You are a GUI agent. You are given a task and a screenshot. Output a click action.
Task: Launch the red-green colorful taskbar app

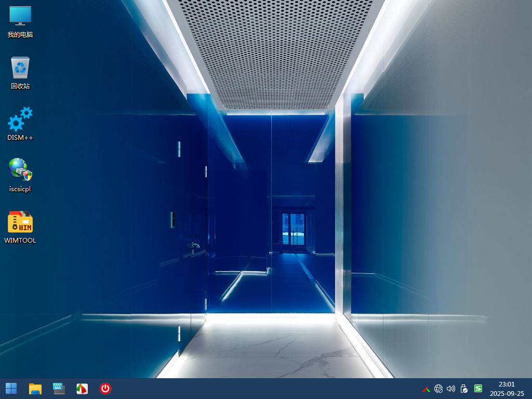[82, 389]
